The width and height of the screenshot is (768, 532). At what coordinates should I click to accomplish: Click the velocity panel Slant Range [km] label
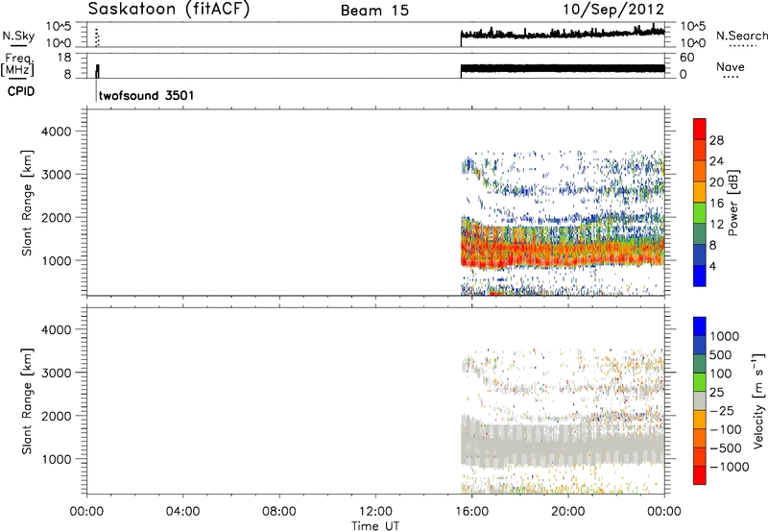tap(27, 401)
